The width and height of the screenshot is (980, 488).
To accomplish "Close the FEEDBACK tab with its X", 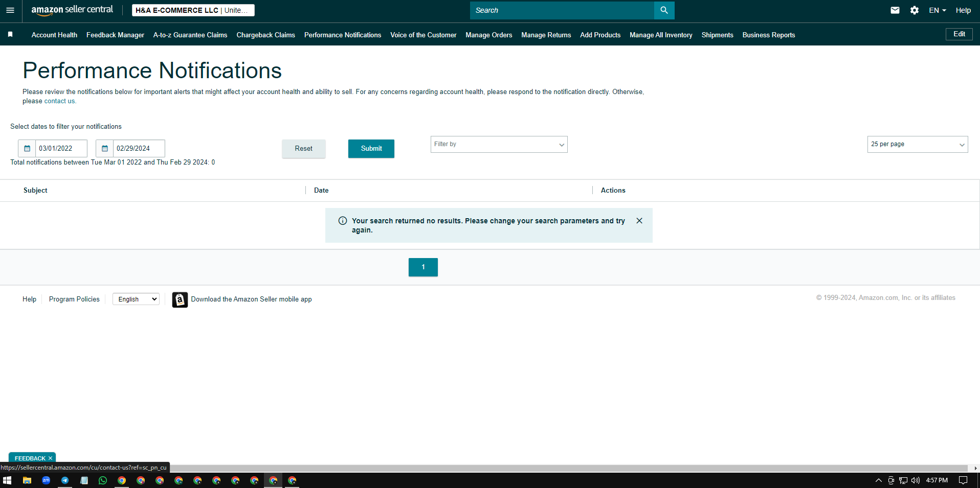I will click(50, 458).
